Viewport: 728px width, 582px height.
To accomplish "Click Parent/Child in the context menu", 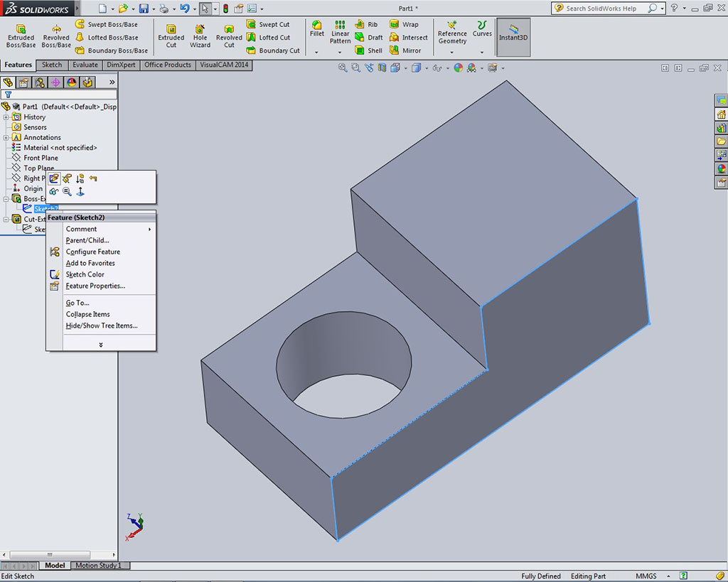I will [87, 240].
